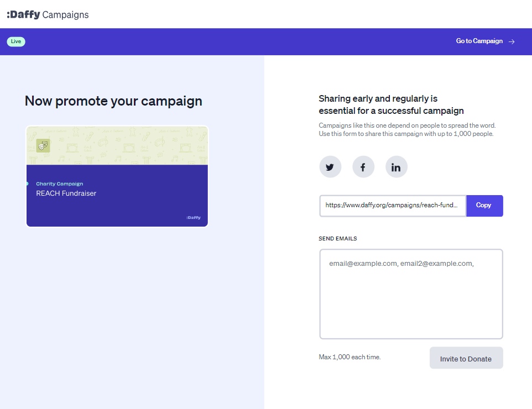The width and height of the screenshot is (532, 409).
Task: Click the theater masks campaign icon
Action: click(43, 146)
